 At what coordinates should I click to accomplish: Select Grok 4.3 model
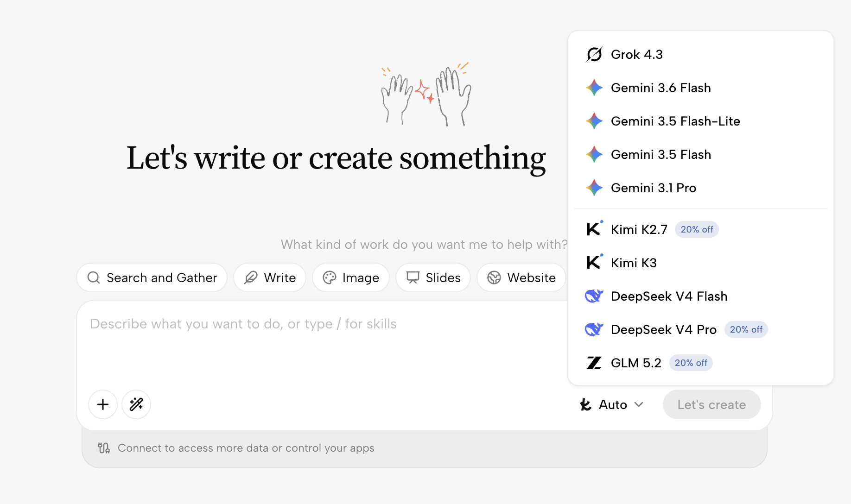(701, 55)
